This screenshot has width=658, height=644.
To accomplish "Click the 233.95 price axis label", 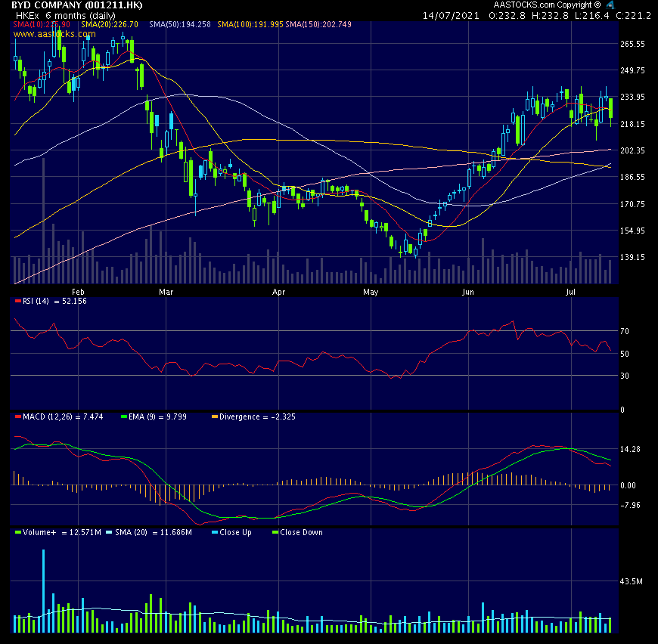I will (632, 97).
